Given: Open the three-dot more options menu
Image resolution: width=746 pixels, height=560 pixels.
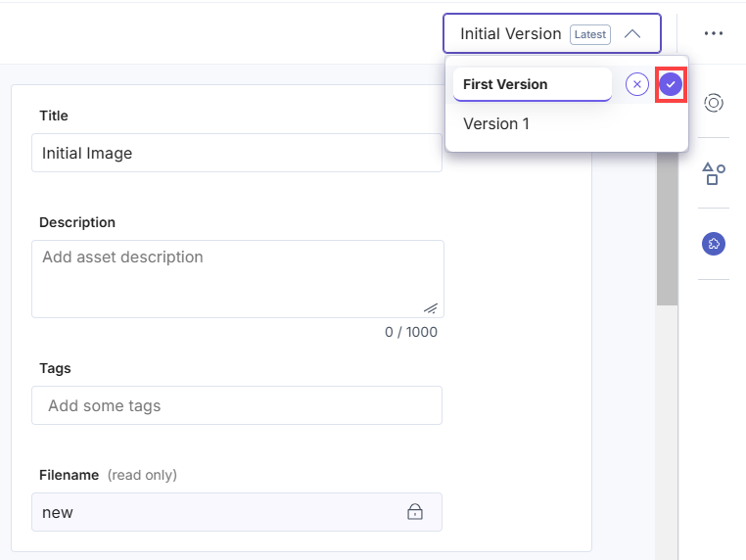Looking at the screenshot, I should point(713,33).
